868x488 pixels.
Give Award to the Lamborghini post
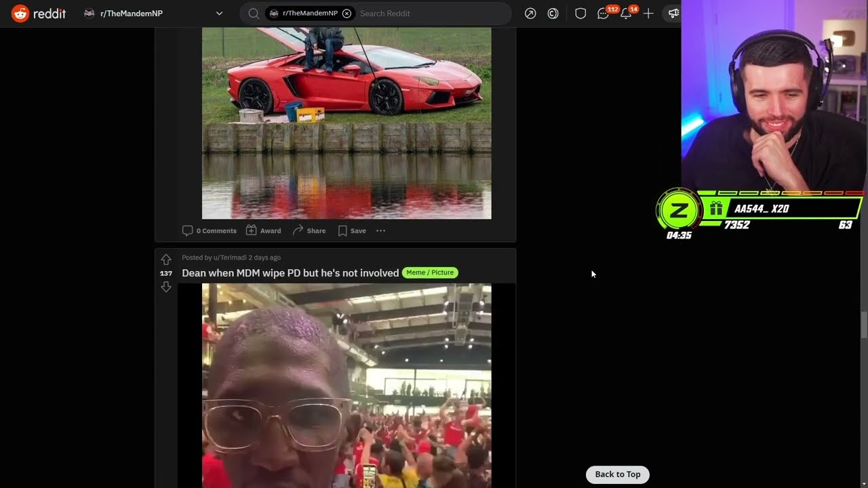click(263, 230)
